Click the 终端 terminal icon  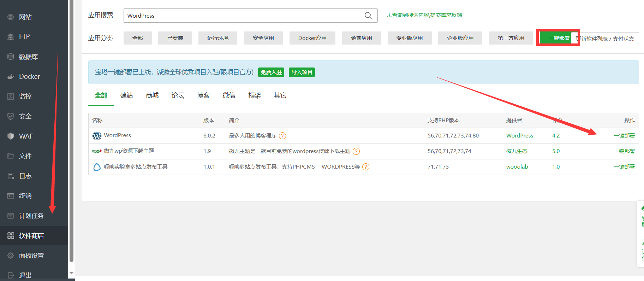coord(11,196)
